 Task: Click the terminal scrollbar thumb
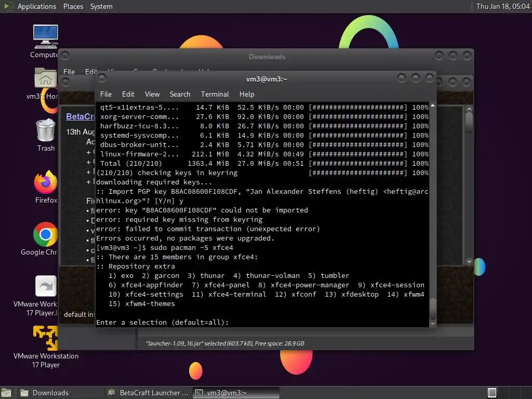pos(433,309)
